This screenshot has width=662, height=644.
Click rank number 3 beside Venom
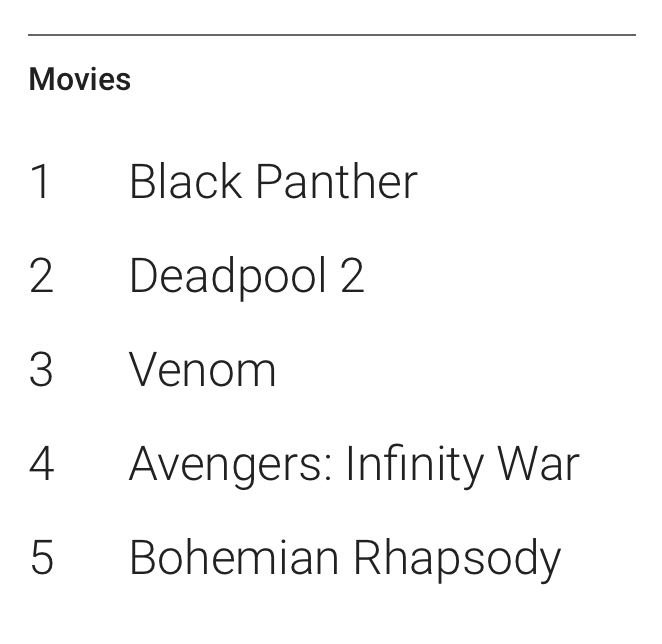tap(41, 370)
